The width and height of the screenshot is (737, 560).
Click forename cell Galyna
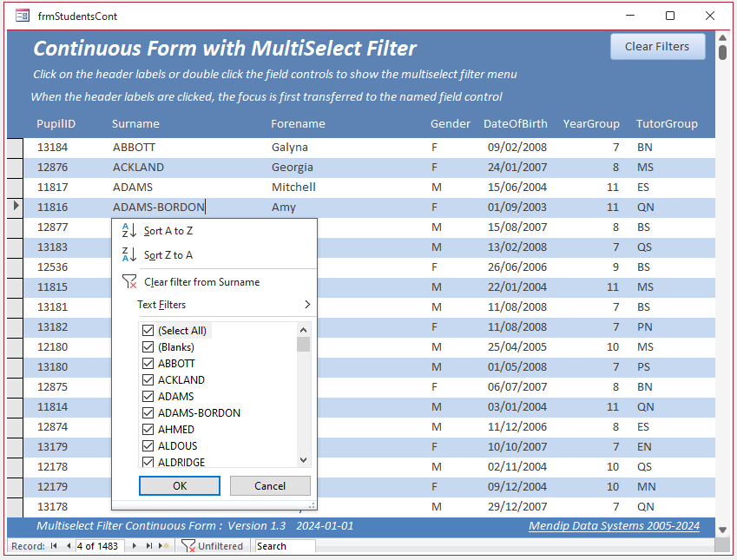290,148
